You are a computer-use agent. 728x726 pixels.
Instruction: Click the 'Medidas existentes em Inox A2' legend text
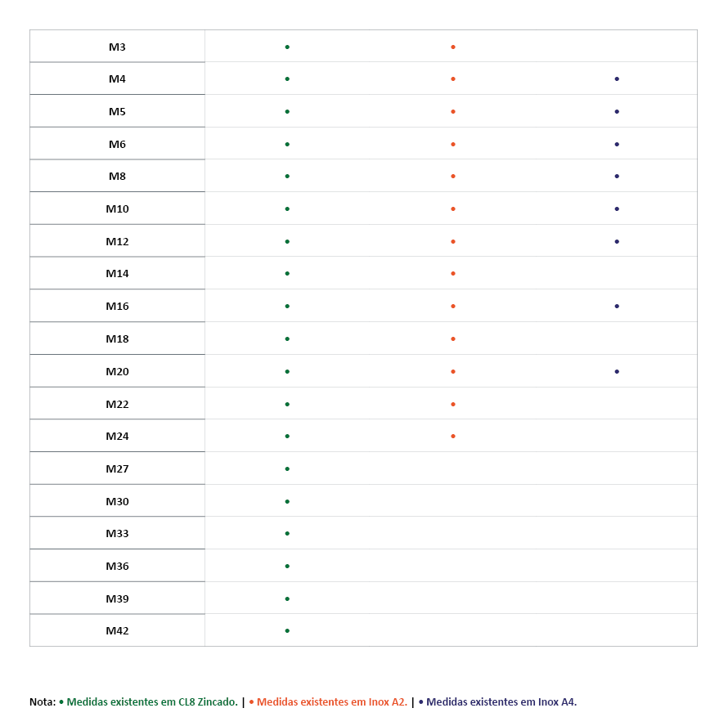[x=332, y=701]
